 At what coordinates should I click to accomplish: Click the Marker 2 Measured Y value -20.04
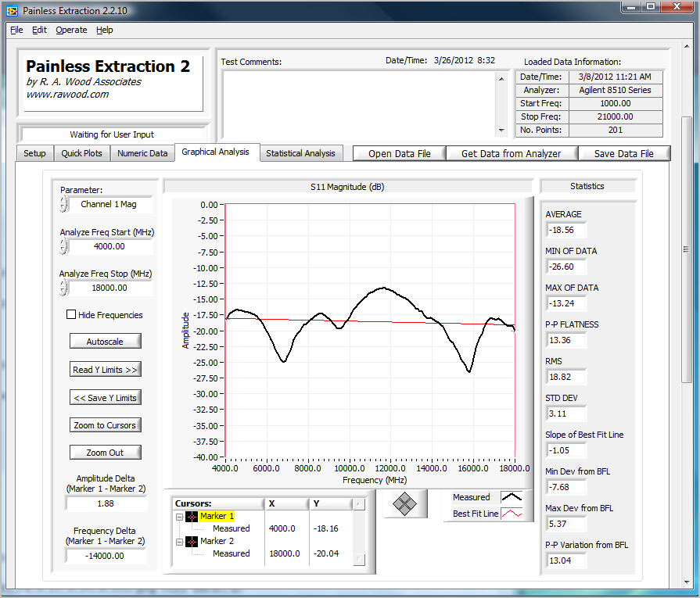click(326, 553)
